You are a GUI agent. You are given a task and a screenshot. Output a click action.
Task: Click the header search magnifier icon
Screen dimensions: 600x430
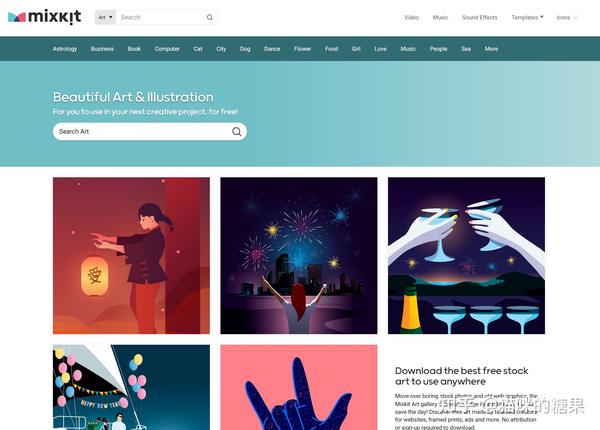coord(210,17)
